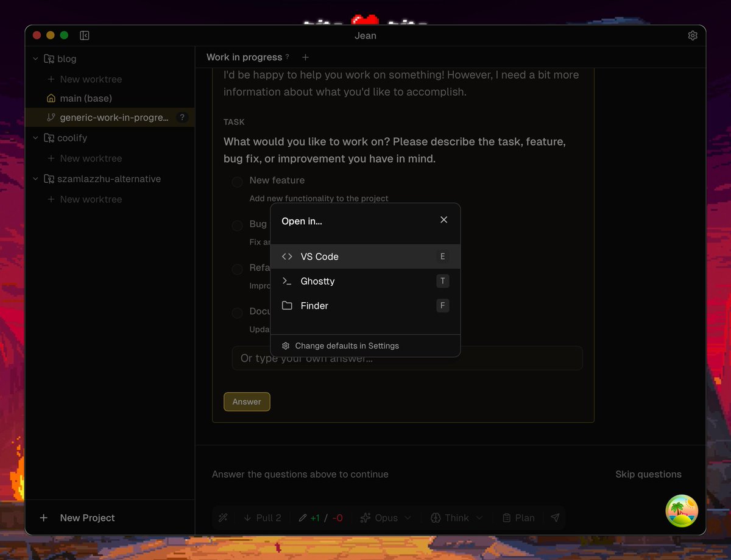Click the gear icon beside Change defaults
This screenshot has width=731, height=560.
286,346
